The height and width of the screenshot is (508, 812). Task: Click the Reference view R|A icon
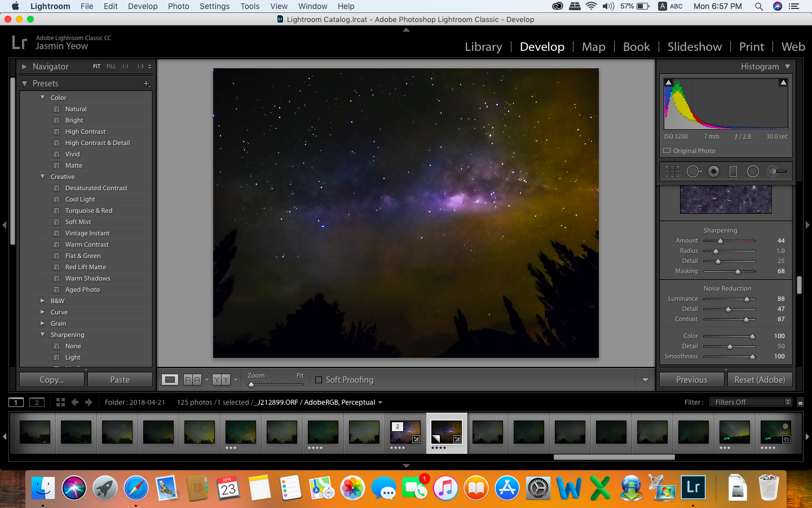click(192, 380)
